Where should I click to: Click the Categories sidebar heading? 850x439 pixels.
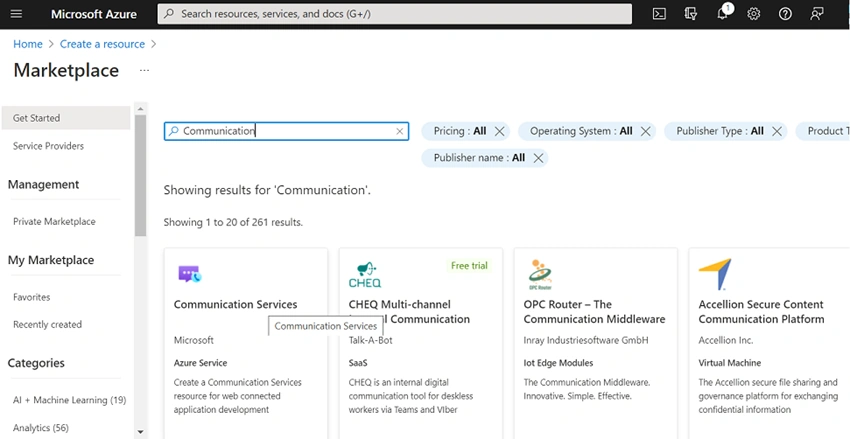36,363
